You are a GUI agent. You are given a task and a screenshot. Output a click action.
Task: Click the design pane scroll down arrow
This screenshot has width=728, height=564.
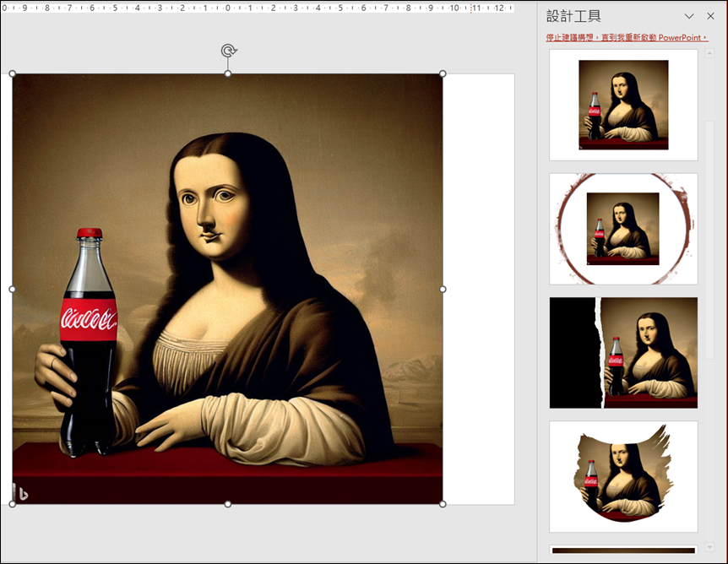pos(709,547)
